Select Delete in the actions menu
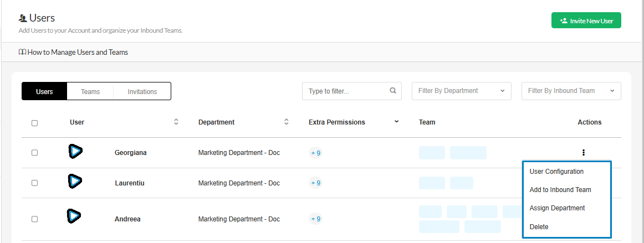 [x=539, y=227]
